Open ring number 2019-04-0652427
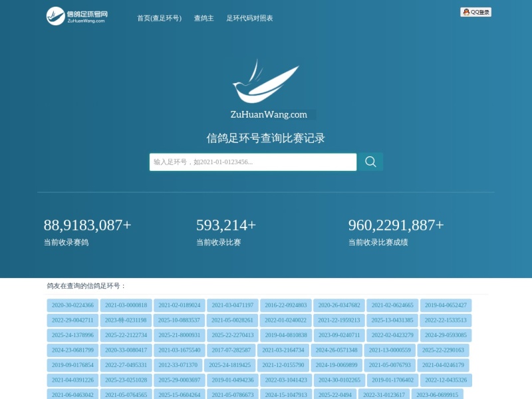This screenshot has width=532, height=399. (x=446, y=305)
